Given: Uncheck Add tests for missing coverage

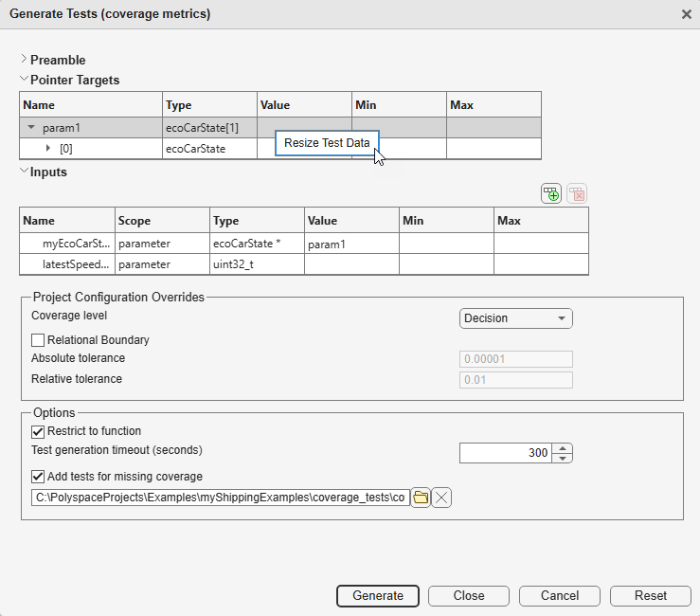Looking at the screenshot, I should pyautogui.click(x=38, y=477).
